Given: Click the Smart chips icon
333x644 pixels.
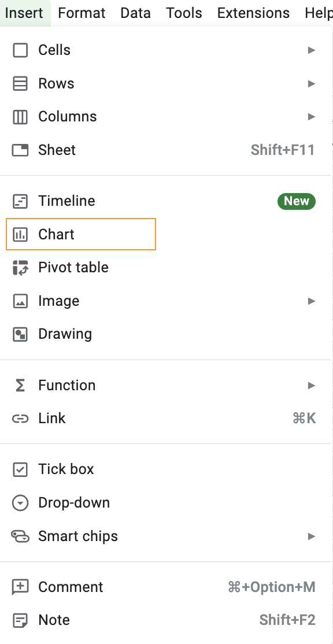Looking at the screenshot, I should (x=20, y=536).
